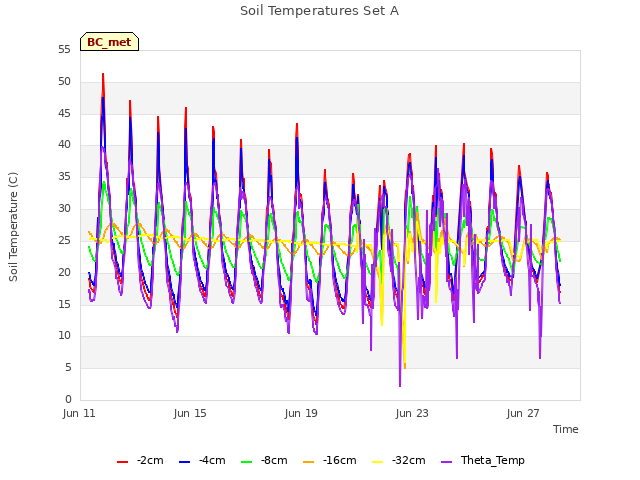Click the chart title Soil Temperatures Set A
Image resolution: width=640 pixels, height=480 pixels.
pyautogui.click(x=319, y=11)
